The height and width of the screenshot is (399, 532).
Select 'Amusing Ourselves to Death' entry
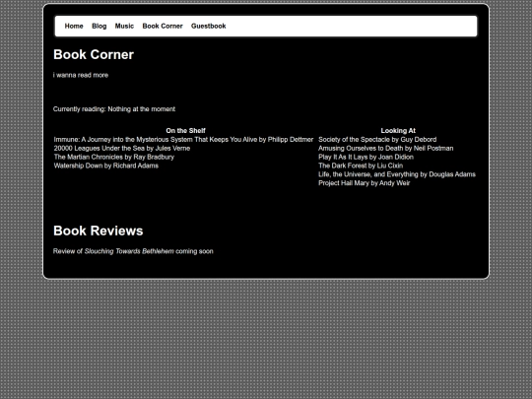tap(386, 148)
